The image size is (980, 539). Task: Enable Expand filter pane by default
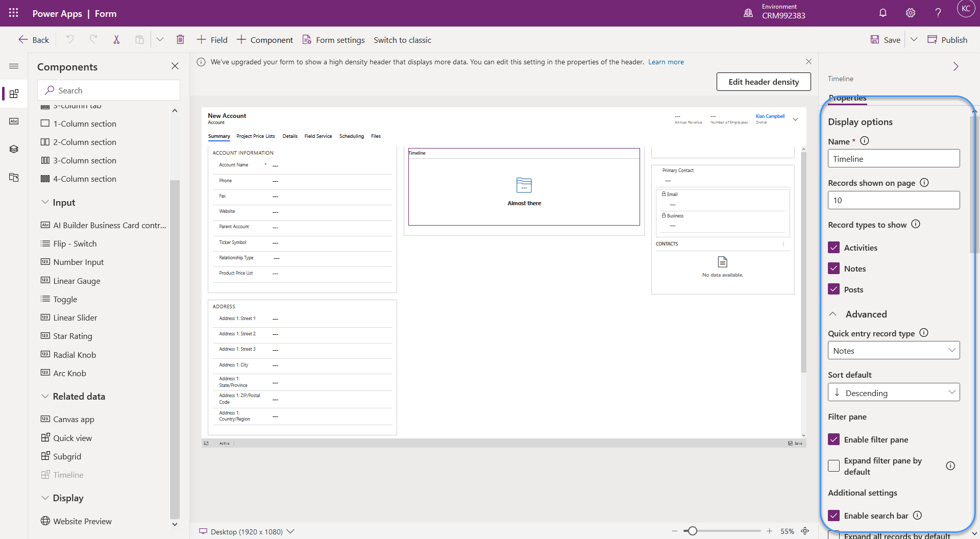coord(834,465)
